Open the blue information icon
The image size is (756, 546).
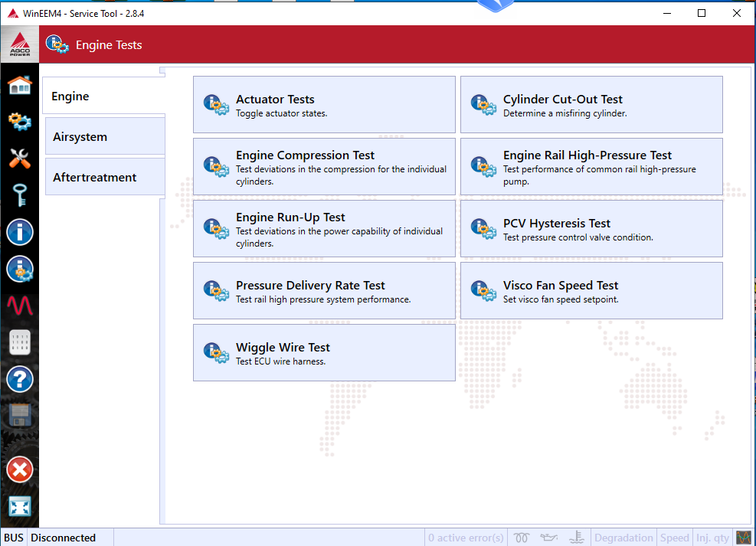coord(20,232)
